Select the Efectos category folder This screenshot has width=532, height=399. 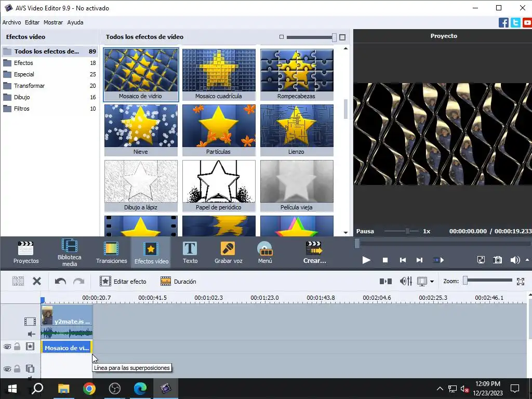coord(49,63)
